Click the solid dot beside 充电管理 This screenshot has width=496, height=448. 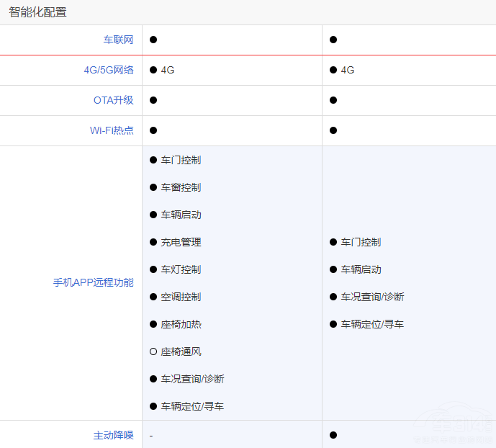pos(153,242)
